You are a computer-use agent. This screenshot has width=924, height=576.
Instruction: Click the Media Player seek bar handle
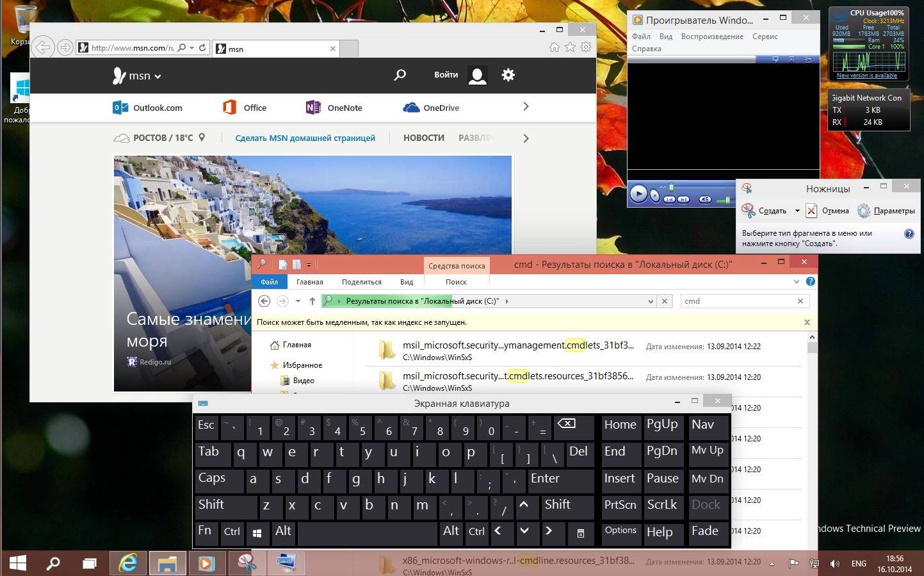click(x=671, y=187)
